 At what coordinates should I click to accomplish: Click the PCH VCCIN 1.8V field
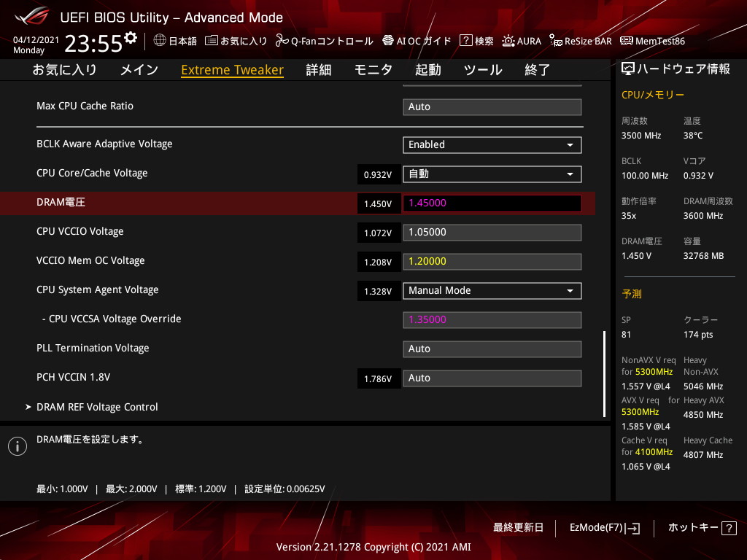[492, 378]
